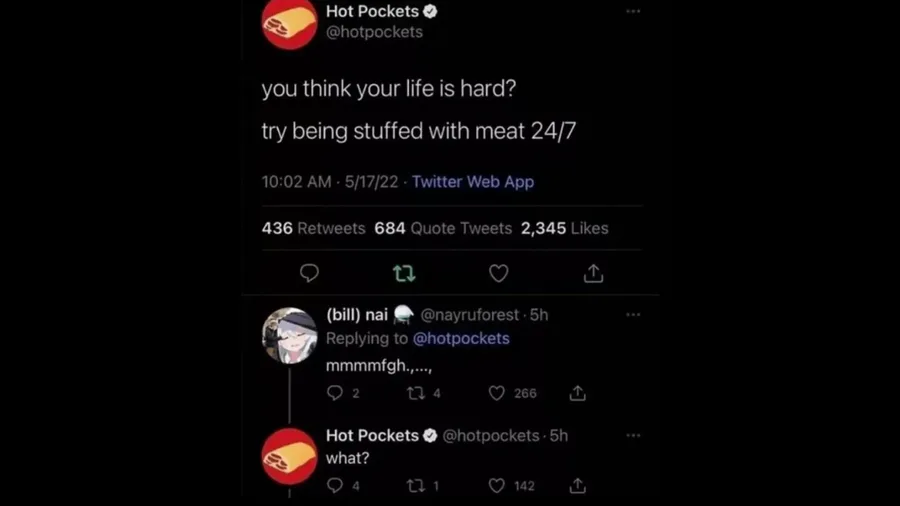900x506 pixels.
Task: Open more options on the main tweet
Action: (633, 11)
